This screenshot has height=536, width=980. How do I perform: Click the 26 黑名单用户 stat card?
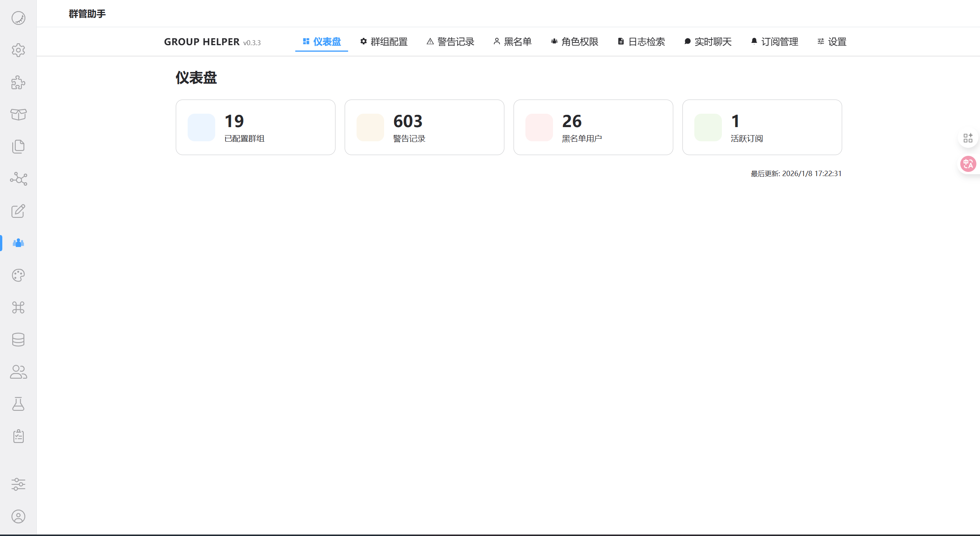tap(593, 127)
